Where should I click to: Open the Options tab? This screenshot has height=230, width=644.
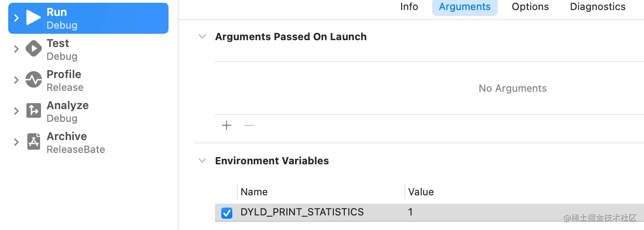point(530,7)
